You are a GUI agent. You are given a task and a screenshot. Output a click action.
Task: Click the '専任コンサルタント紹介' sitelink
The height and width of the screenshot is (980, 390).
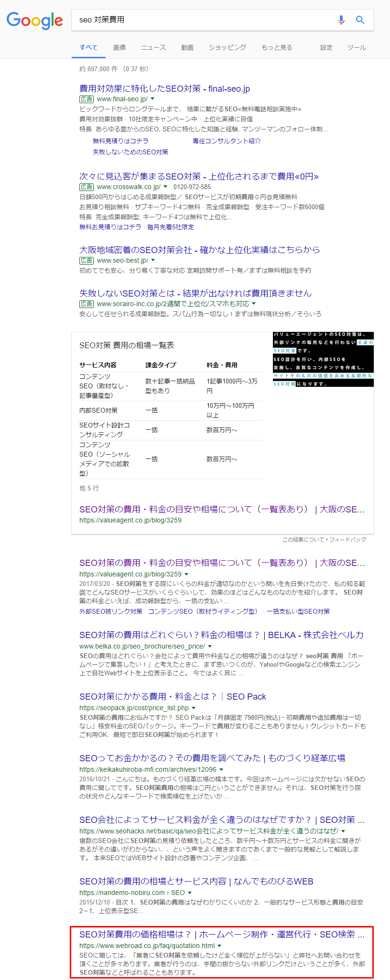(227, 141)
